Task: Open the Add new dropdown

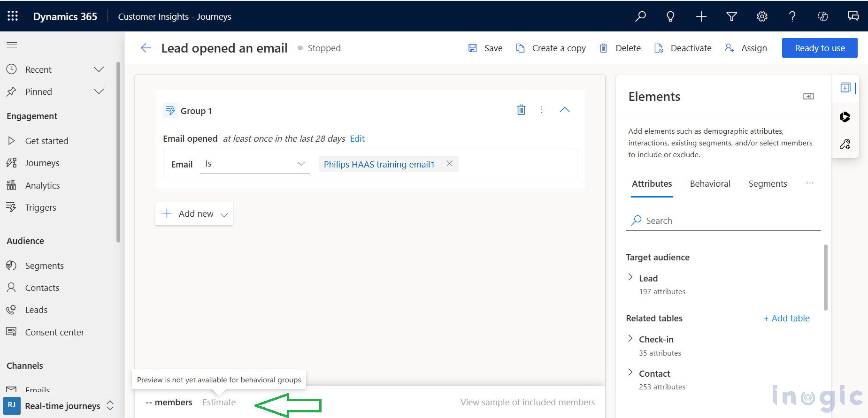Action: (x=194, y=213)
